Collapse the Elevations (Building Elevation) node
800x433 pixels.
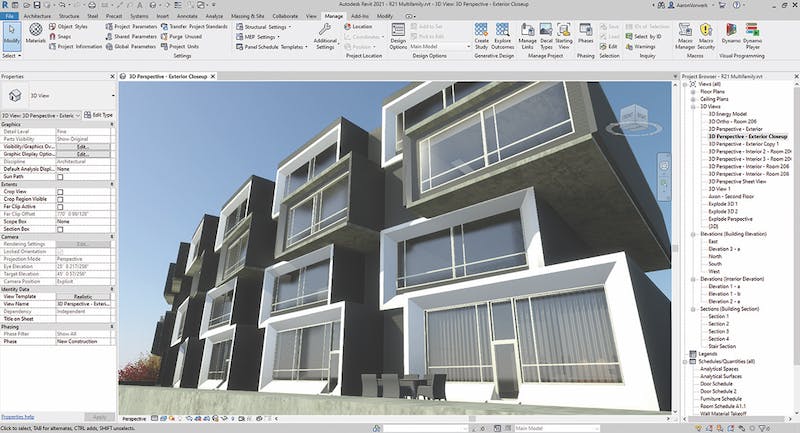[693, 234]
